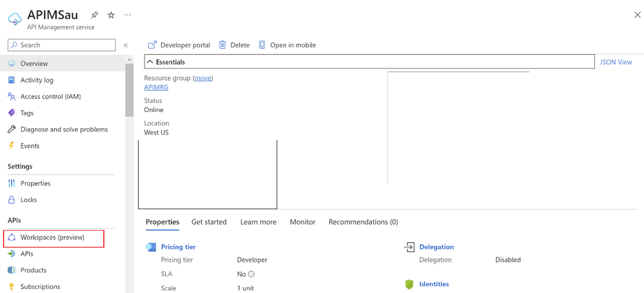Open the Developer portal
The height and width of the screenshot is (293, 644).
tap(179, 45)
